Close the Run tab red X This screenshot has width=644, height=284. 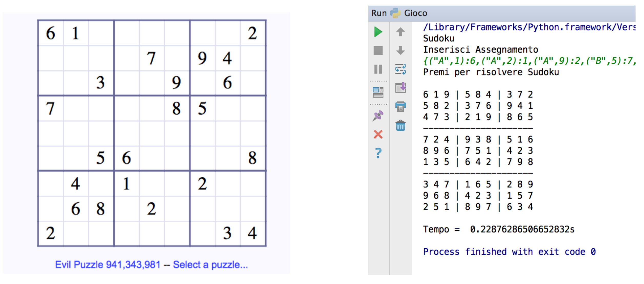[x=378, y=134]
